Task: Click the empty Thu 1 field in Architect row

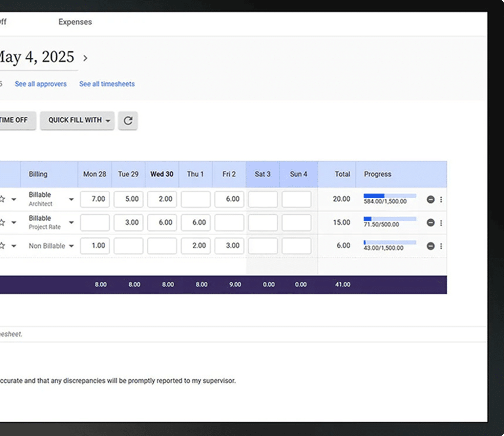Action: [x=196, y=199]
